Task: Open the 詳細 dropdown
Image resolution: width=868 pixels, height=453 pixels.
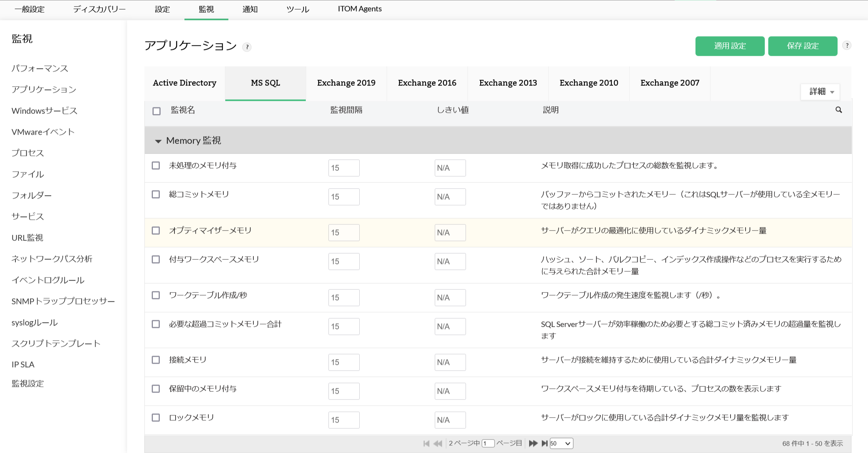Action: [820, 92]
